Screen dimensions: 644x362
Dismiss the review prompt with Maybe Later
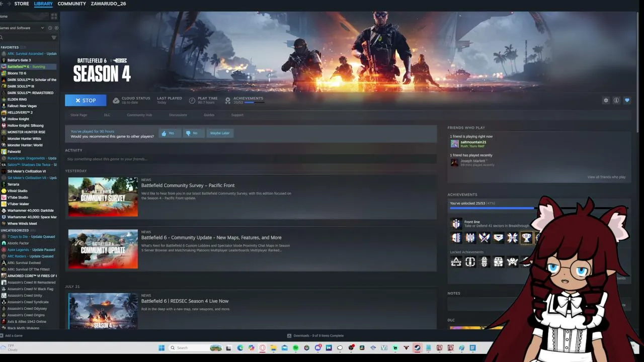coord(220,133)
